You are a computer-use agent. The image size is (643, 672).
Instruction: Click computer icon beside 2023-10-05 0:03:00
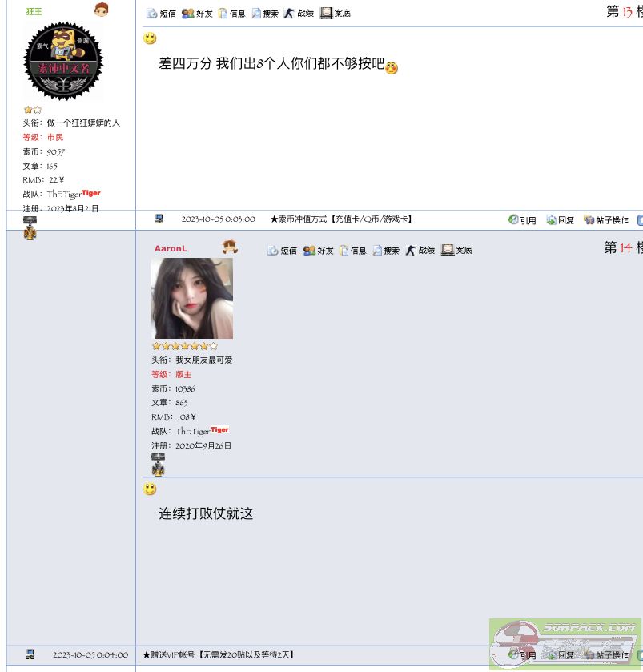click(159, 219)
